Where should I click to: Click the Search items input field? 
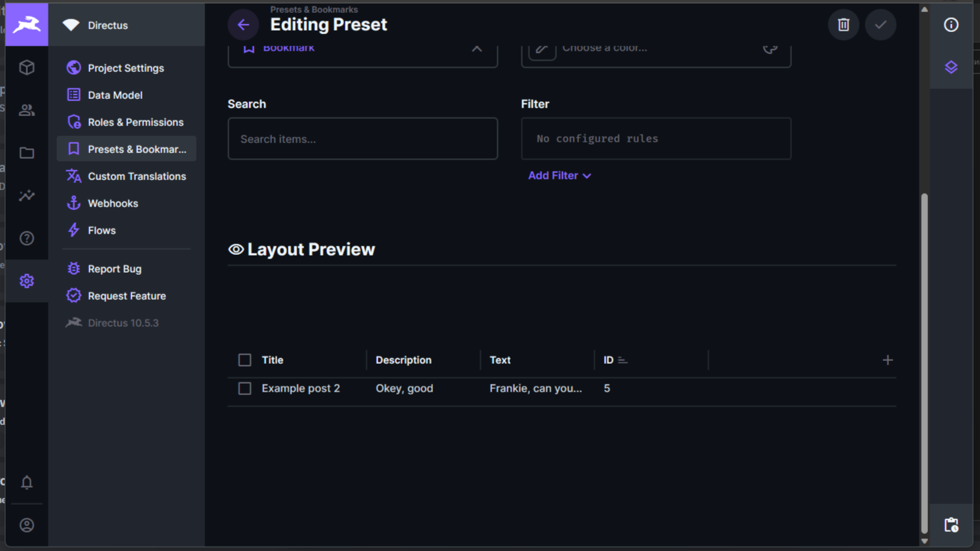[363, 138]
